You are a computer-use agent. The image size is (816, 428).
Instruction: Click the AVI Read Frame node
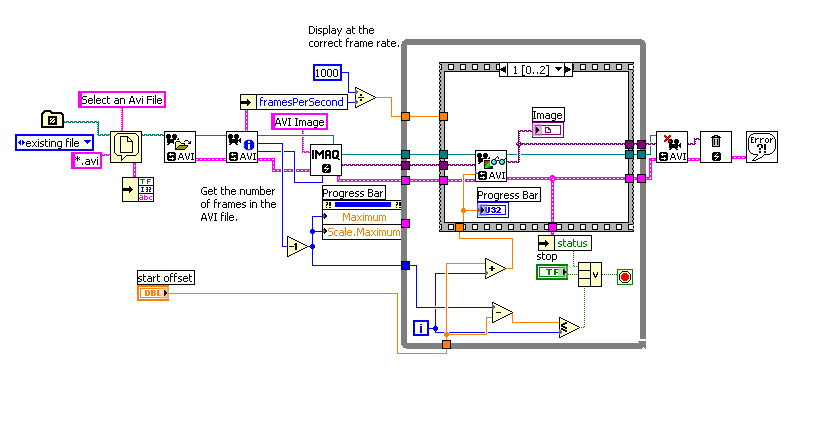pos(491,166)
